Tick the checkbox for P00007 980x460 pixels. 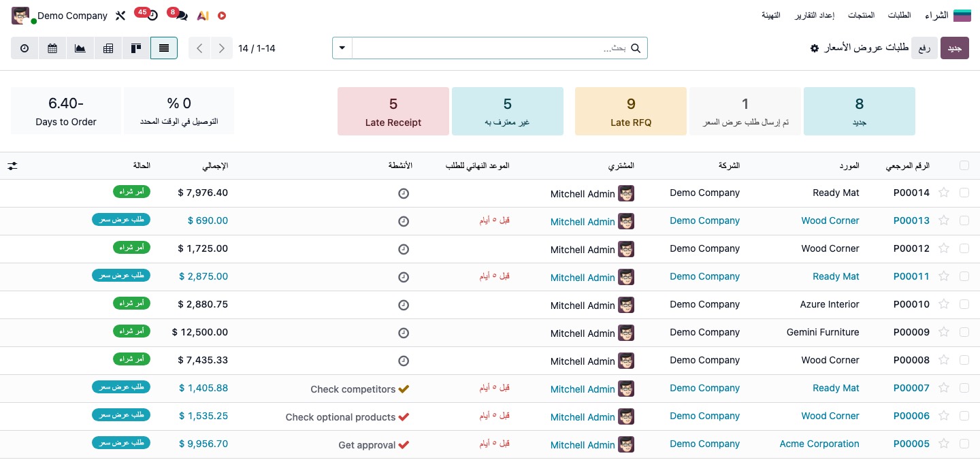[964, 388]
